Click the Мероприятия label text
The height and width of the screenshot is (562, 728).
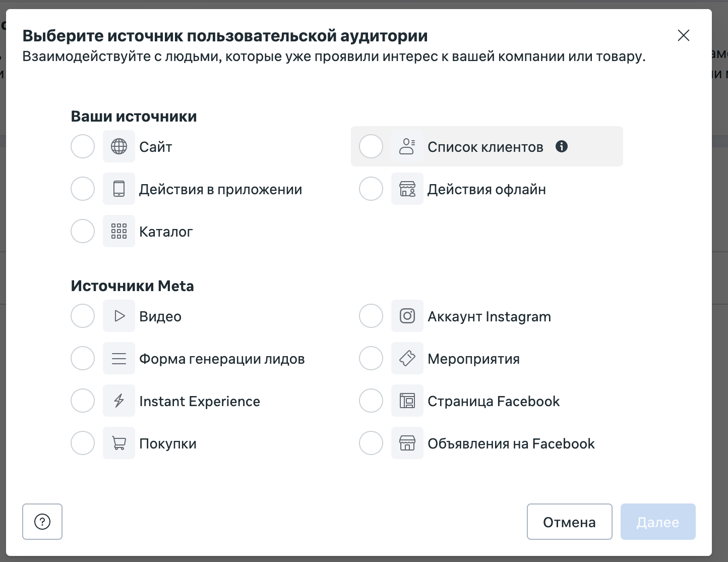(474, 359)
